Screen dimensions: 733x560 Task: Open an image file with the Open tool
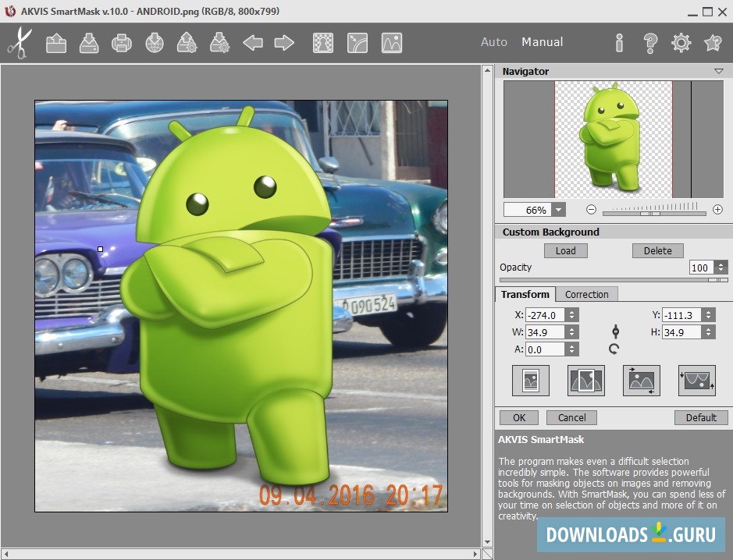tap(55, 43)
